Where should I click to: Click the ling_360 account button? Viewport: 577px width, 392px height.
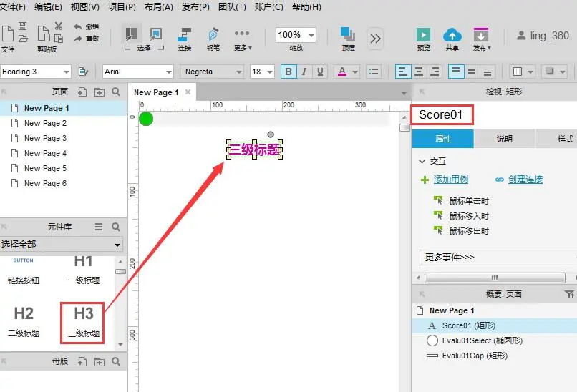pos(543,36)
